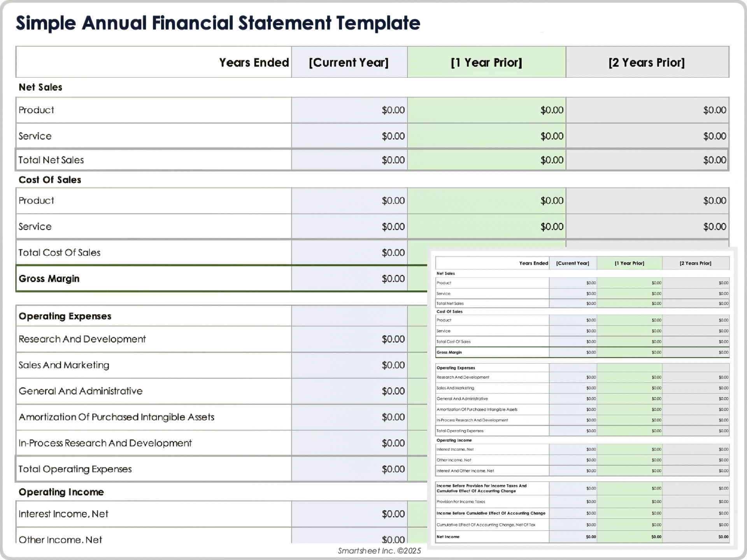The width and height of the screenshot is (747, 560).
Task: Click Cost Of Sales Product current year amount
Action: click(x=349, y=201)
